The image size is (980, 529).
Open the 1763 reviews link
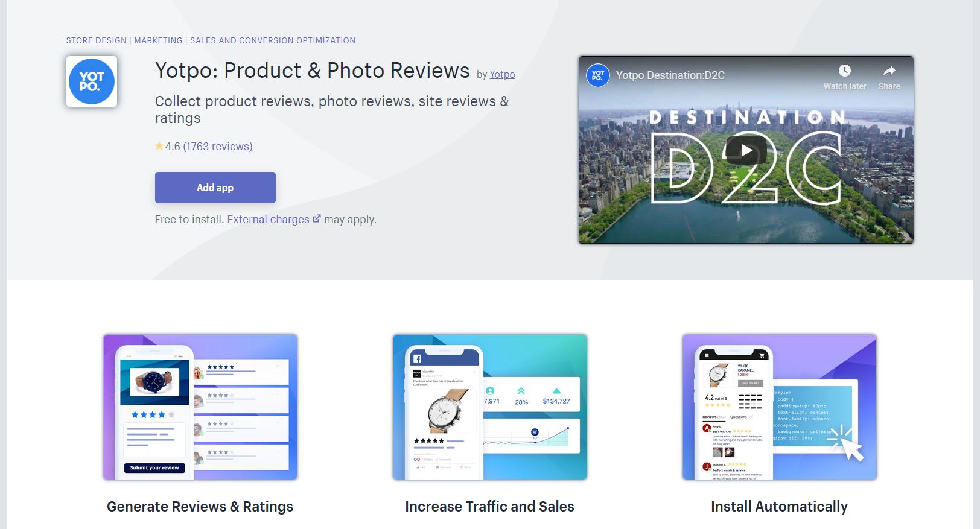click(x=218, y=147)
